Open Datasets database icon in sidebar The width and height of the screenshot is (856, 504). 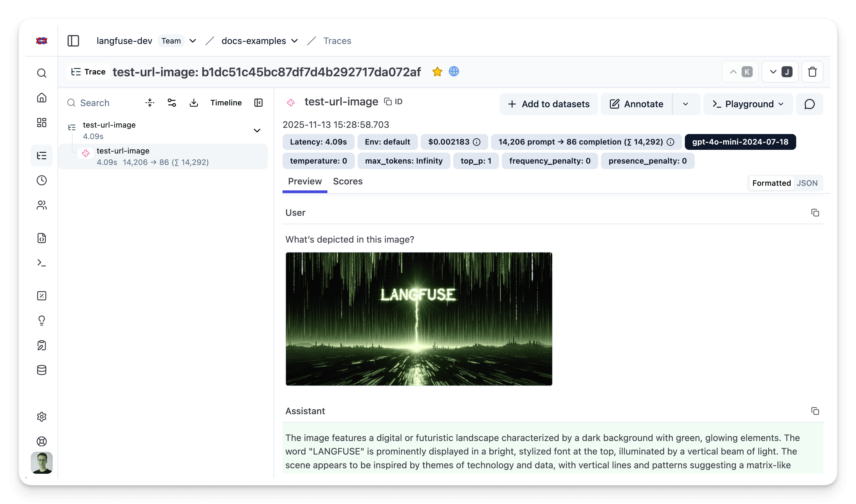click(x=42, y=370)
